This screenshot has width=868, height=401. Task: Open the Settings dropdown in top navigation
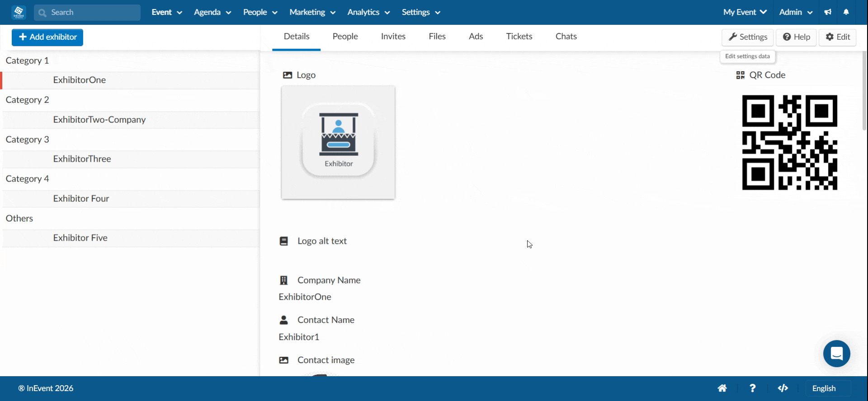pyautogui.click(x=421, y=12)
